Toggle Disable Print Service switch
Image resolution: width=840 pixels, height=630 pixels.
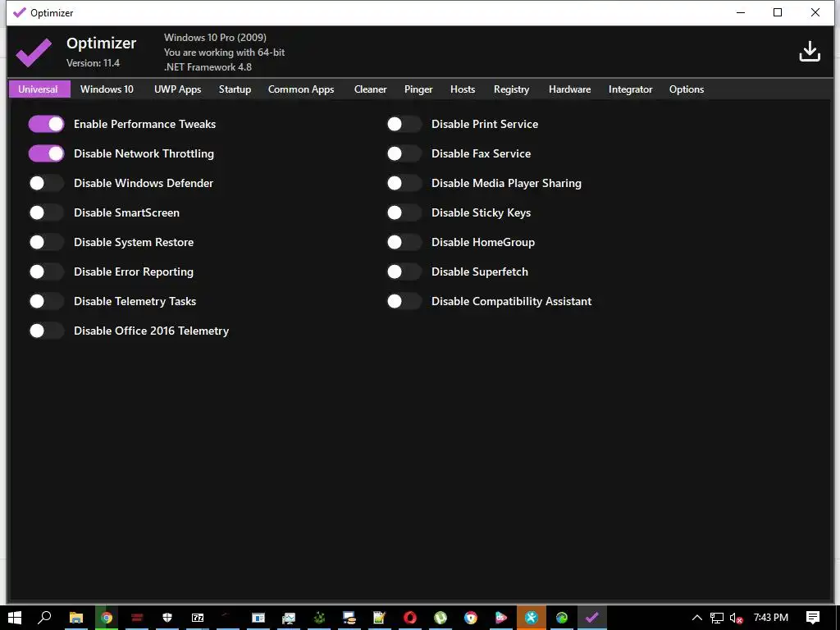point(404,125)
